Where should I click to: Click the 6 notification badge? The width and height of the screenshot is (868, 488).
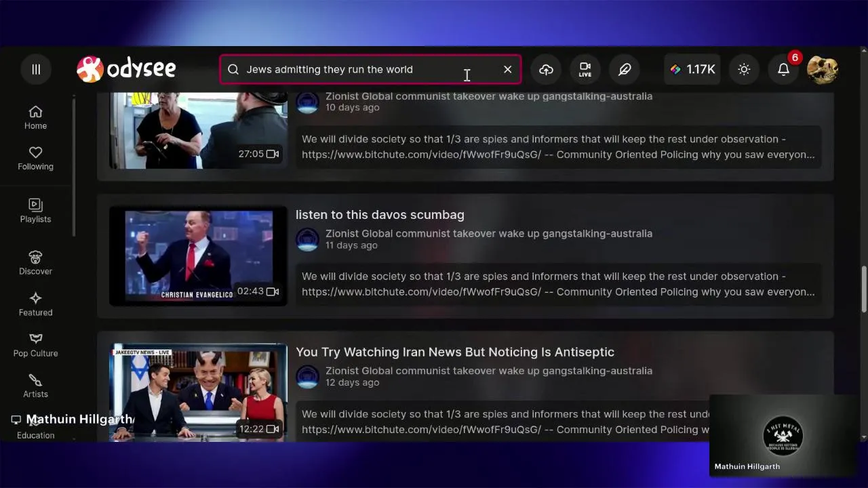[x=794, y=58]
